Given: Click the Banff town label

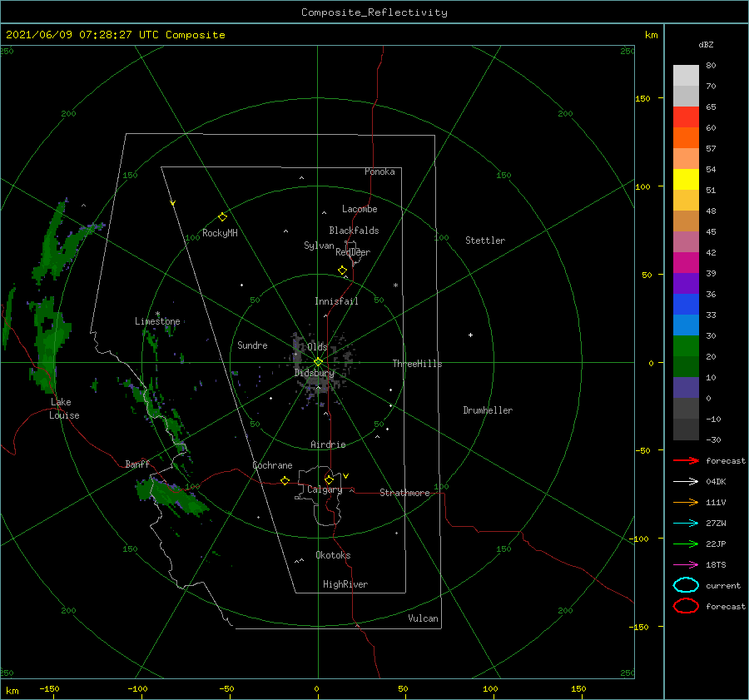Looking at the screenshot, I should (137, 464).
